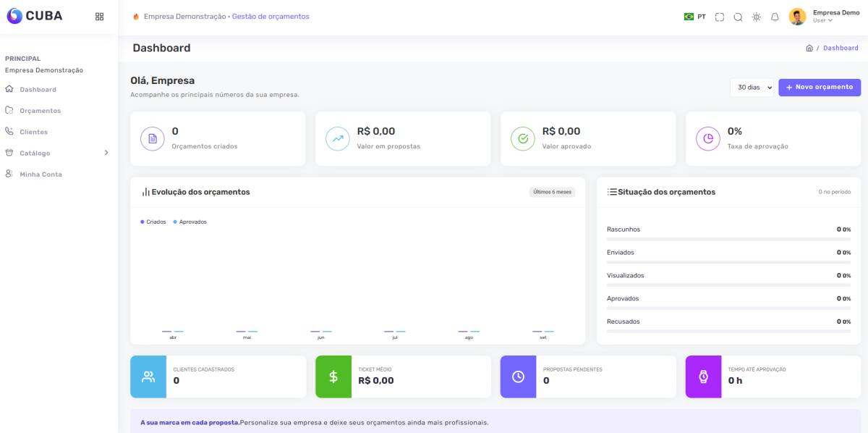Open Minha Conta in the sidebar
The width and height of the screenshot is (868, 433).
(x=41, y=174)
